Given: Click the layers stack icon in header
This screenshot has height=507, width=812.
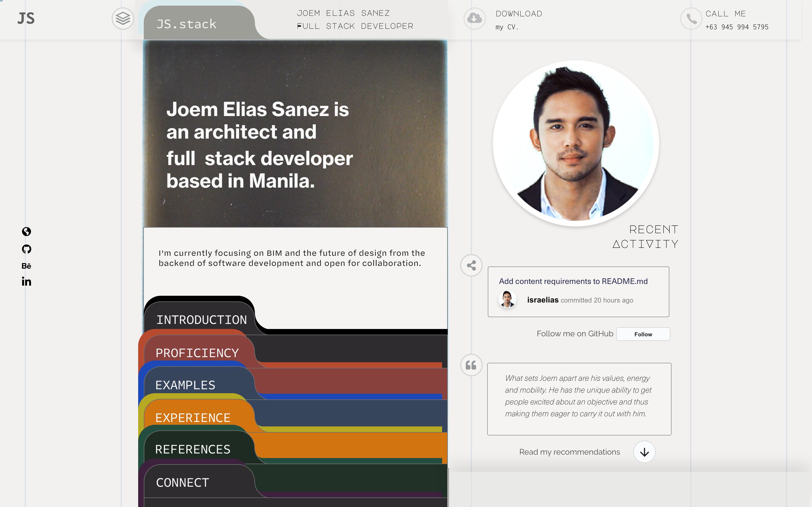Looking at the screenshot, I should [x=123, y=18].
